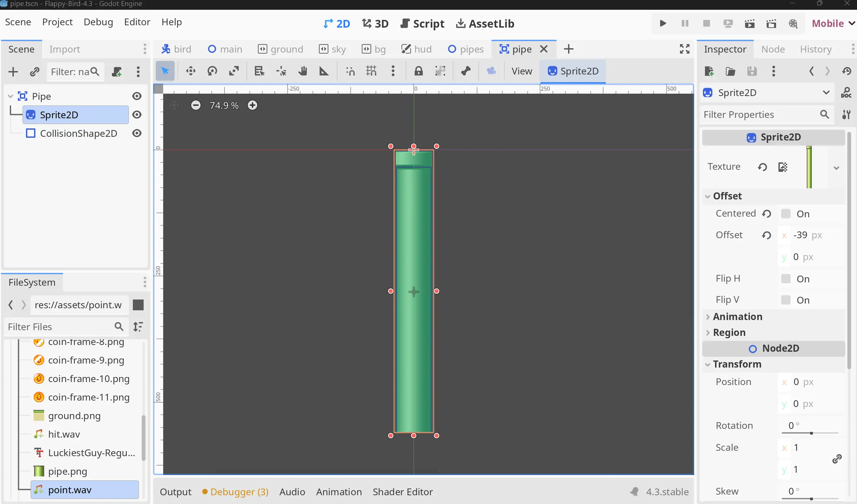The image size is (857, 504).
Task: Open the Import dock tab
Action: pyautogui.click(x=65, y=49)
